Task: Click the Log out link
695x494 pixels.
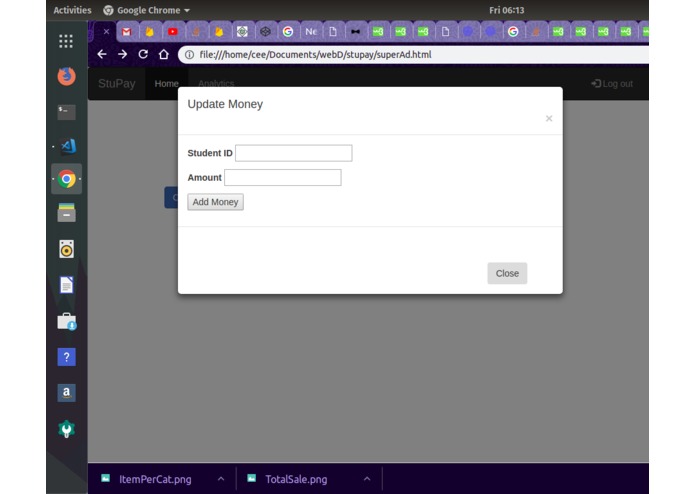Action: pyautogui.click(x=612, y=84)
